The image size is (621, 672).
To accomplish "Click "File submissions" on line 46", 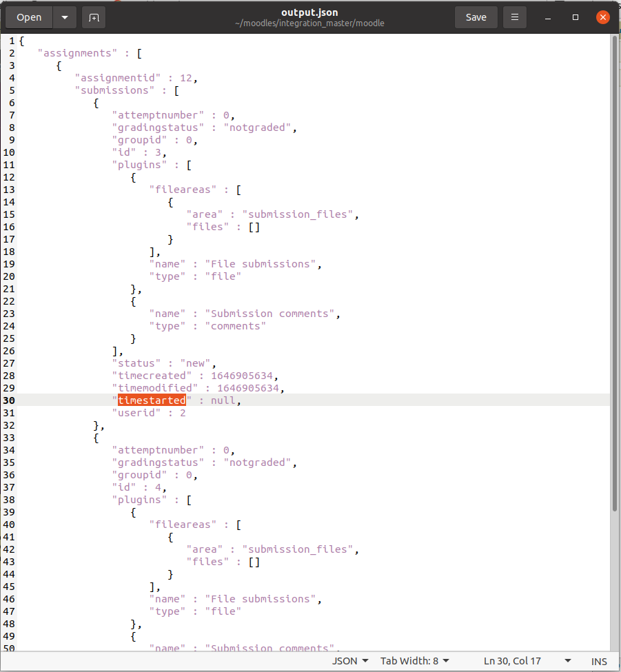I will point(260,600).
